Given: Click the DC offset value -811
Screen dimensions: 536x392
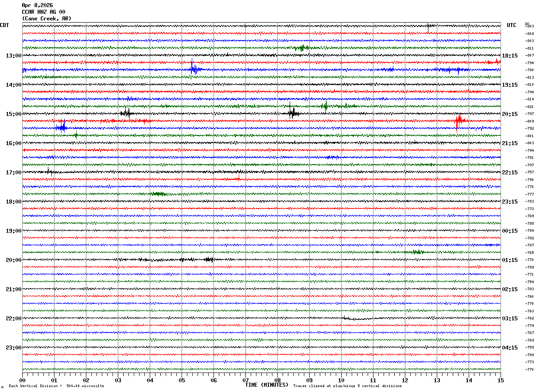Looking at the screenshot, I should tap(529, 48).
